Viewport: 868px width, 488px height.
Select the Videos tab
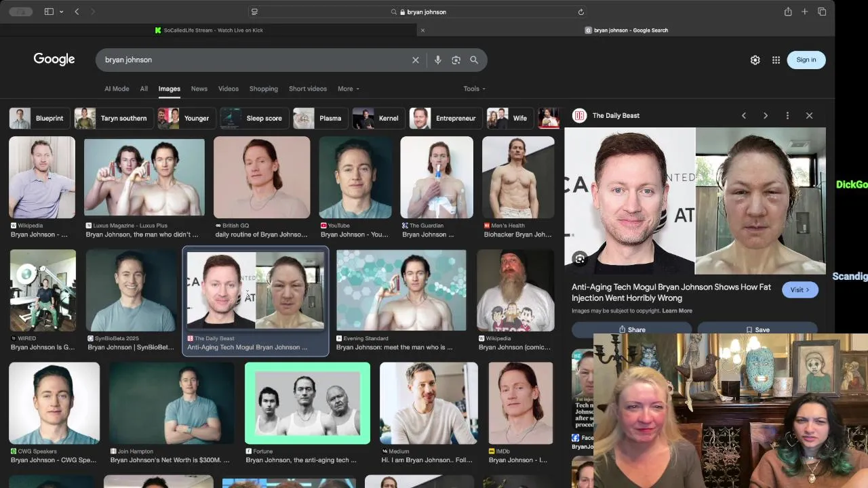click(229, 89)
